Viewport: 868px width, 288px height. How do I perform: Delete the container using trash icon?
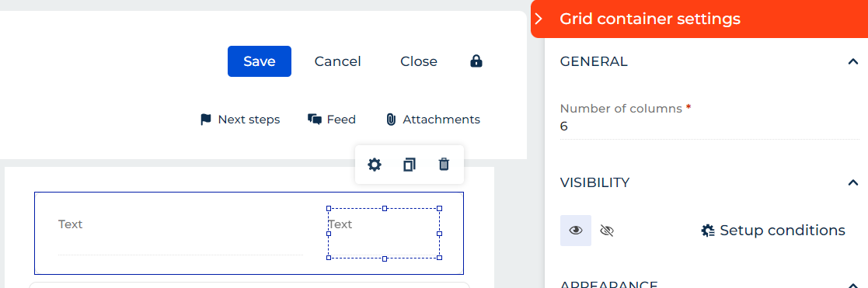coord(444,164)
